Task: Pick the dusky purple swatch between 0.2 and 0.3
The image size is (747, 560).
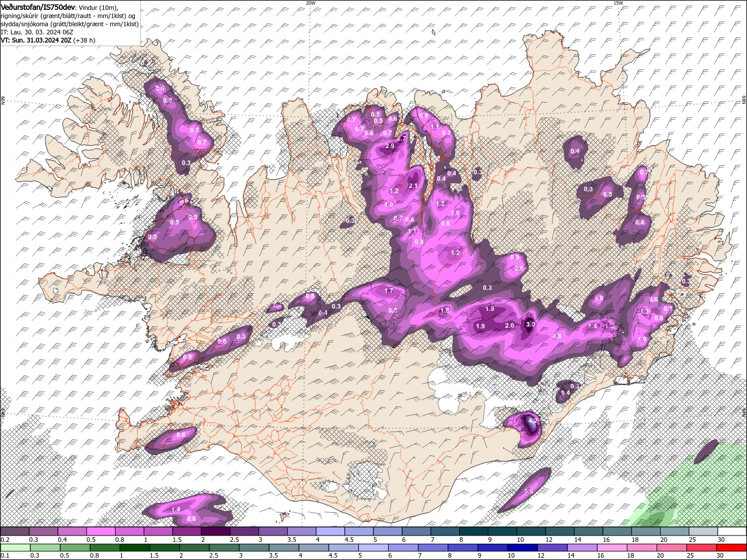Action: [15, 531]
